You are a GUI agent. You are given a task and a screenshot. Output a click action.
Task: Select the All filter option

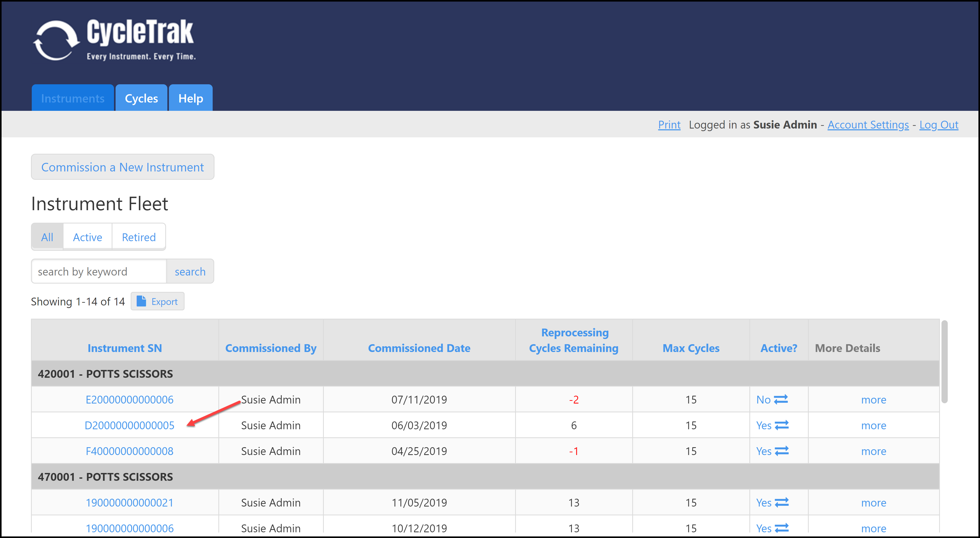(x=47, y=237)
